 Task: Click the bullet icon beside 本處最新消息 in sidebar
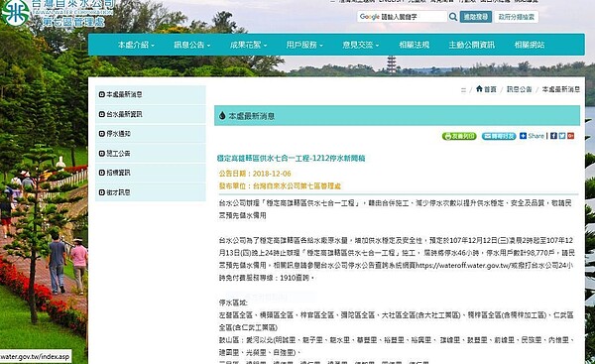[102, 94]
